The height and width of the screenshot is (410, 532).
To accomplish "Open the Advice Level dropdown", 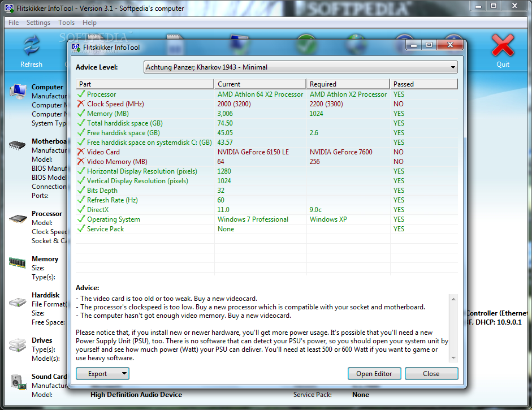I will click(x=300, y=67).
